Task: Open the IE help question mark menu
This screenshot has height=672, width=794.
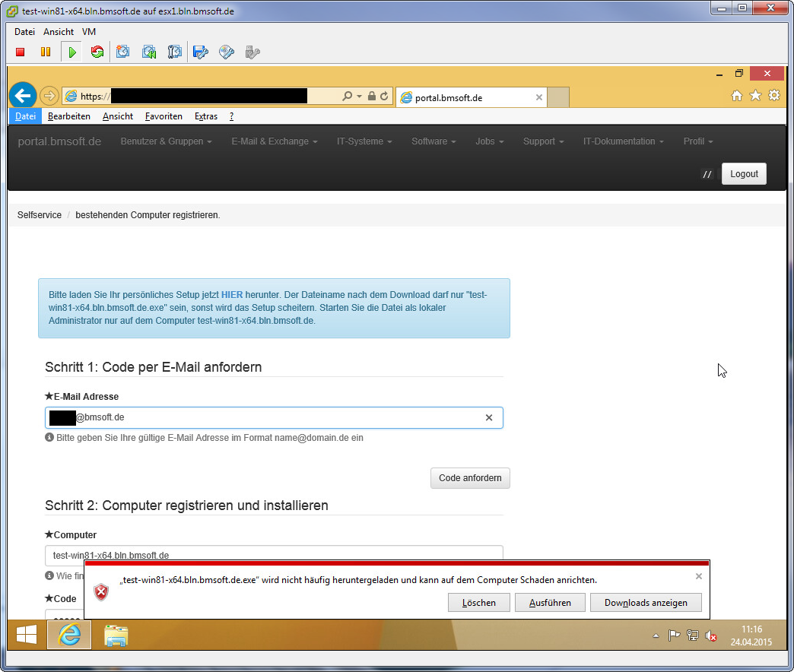Action: pyautogui.click(x=231, y=116)
